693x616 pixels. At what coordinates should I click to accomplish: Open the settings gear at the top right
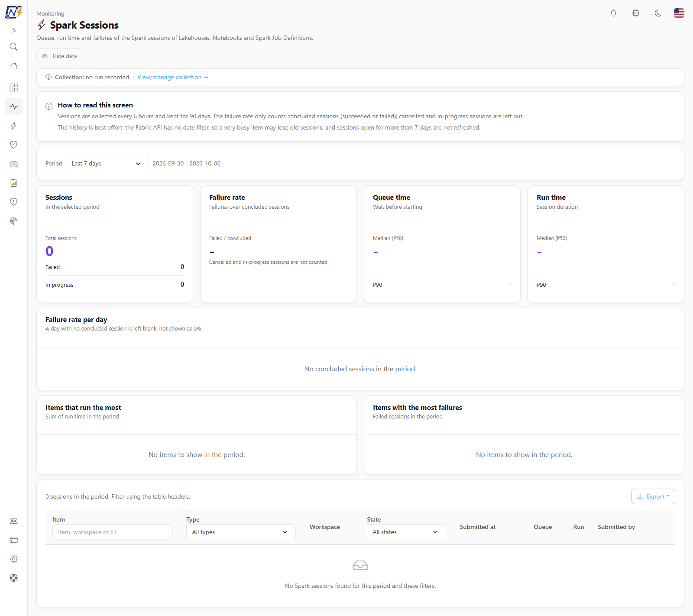(x=636, y=13)
